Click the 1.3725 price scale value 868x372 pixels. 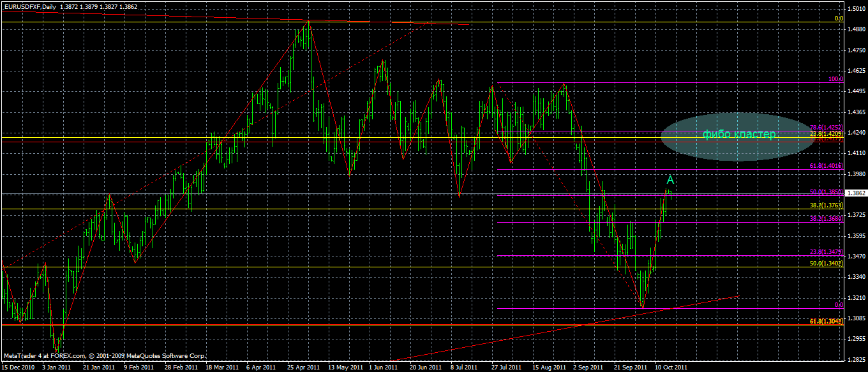(x=857, y=215)
